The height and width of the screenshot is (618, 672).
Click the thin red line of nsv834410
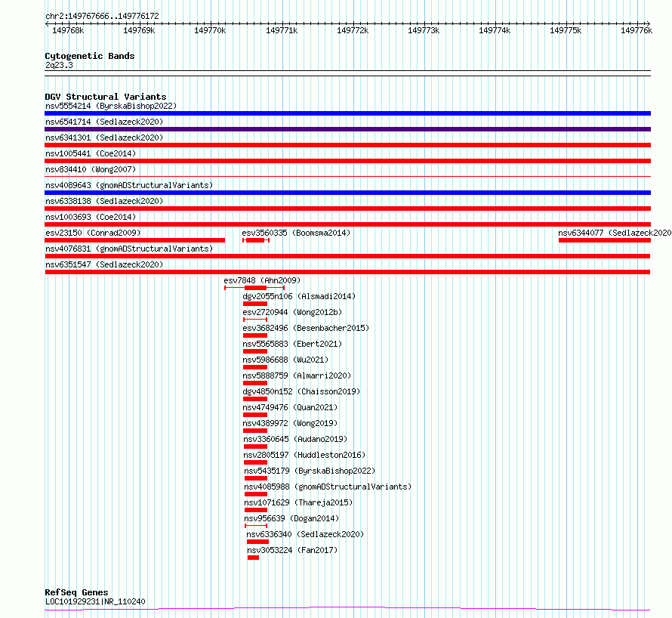[x=347, y=176]
